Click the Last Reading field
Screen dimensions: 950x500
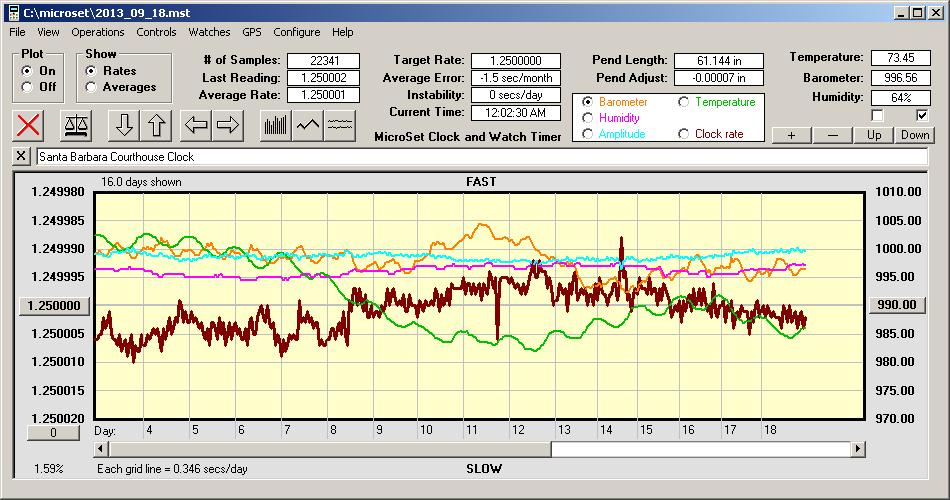pyautogui.click(x=324, y=78)
